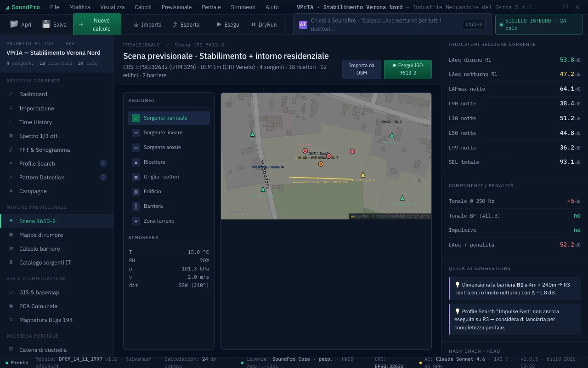Viewport: 588px width, 368px height.
Task: Run Esegui from the toolbar
Action: [x=228, y=24]
